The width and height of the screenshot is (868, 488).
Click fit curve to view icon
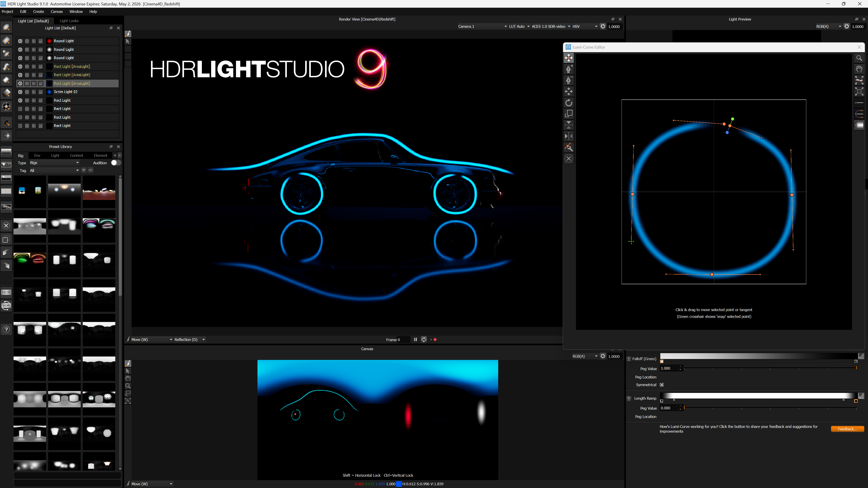click(859, 80)
